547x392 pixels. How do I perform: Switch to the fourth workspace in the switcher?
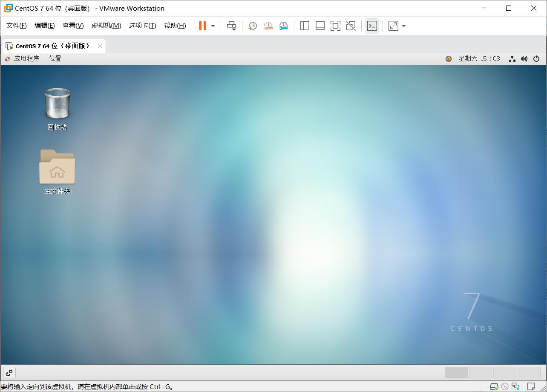pos(529,373)
